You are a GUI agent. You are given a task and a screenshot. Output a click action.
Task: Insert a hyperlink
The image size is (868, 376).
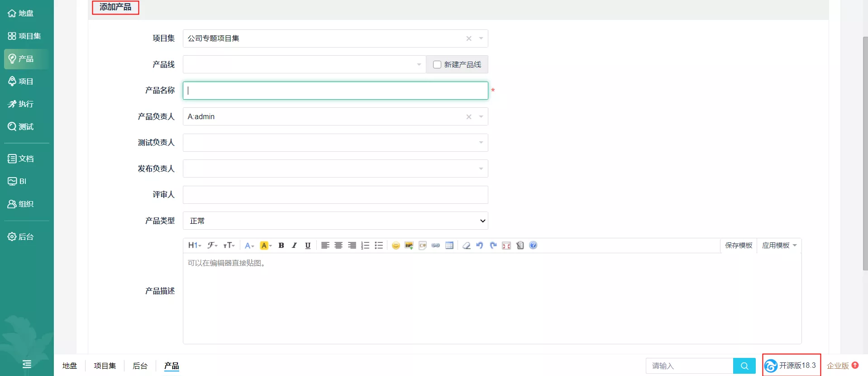(436, 245)
